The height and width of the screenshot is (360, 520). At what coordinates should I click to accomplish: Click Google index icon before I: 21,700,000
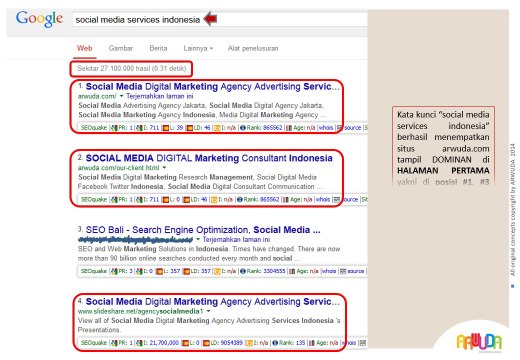(139, 343)
